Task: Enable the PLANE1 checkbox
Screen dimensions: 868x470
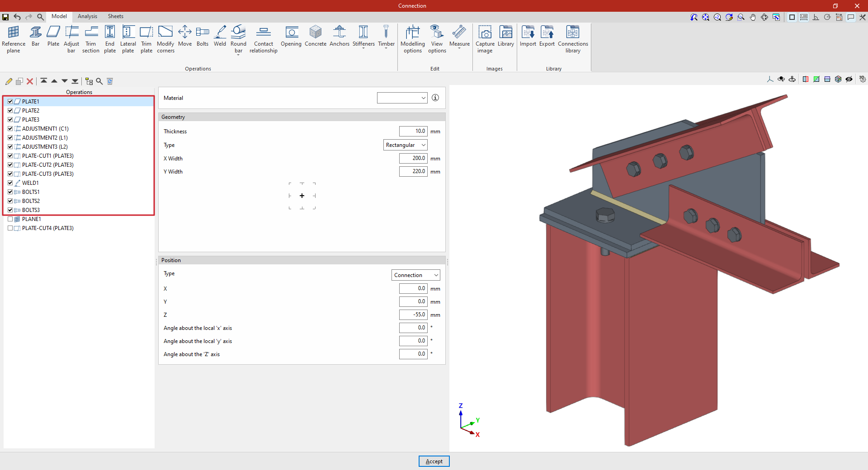Action: [10, 219]
